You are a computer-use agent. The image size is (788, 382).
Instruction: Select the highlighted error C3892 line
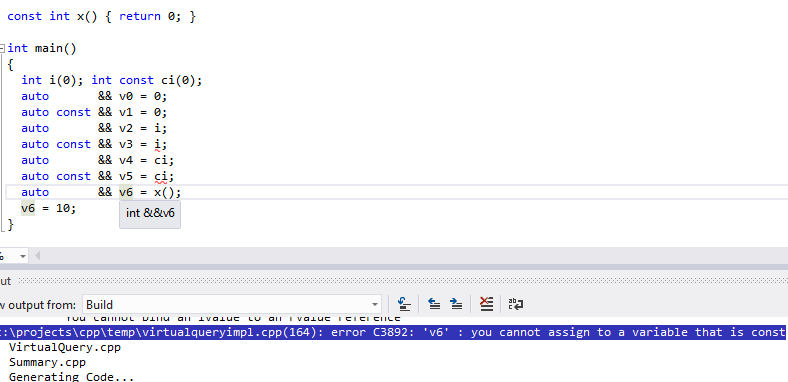pyautogui.click(x=392, y=332)
